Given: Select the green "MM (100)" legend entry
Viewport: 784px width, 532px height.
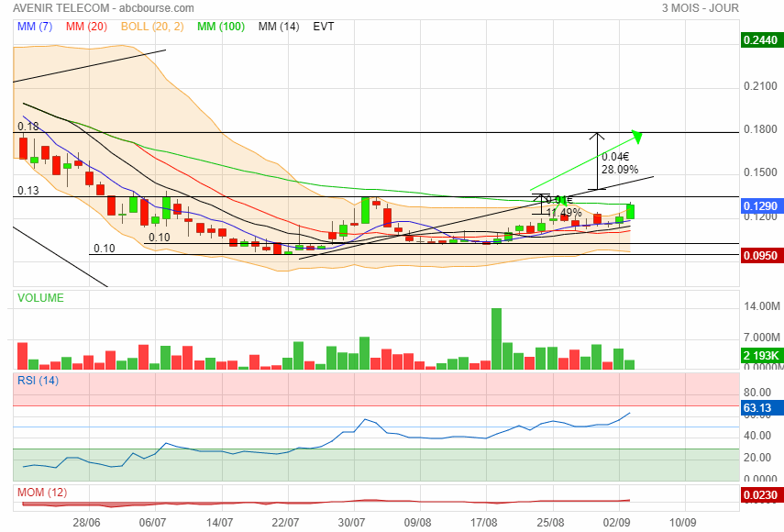Looking at the screenshot, I should [221, 27].
